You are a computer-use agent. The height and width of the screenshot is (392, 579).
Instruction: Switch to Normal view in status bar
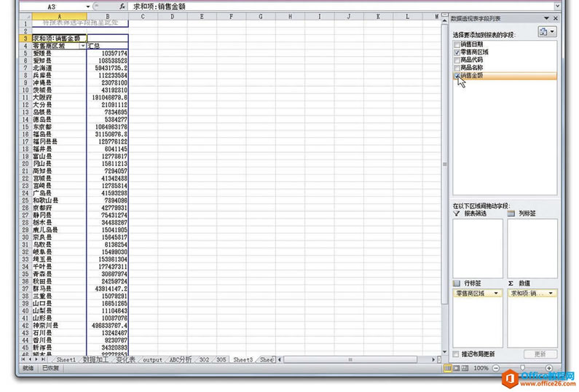point(447,368)
